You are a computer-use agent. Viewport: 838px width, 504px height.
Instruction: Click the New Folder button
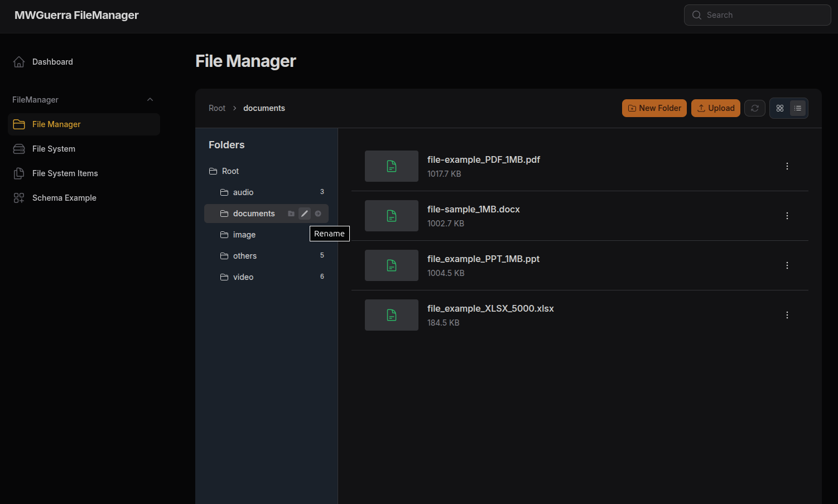pos(654,108)
